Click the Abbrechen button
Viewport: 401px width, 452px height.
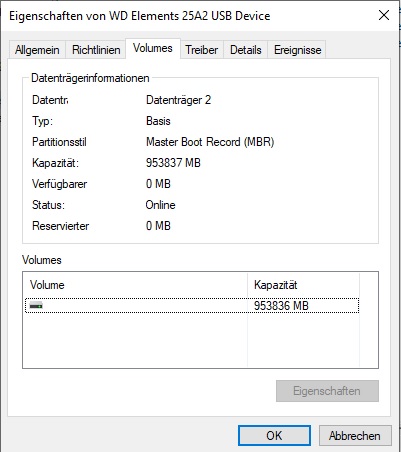(355, 435)
